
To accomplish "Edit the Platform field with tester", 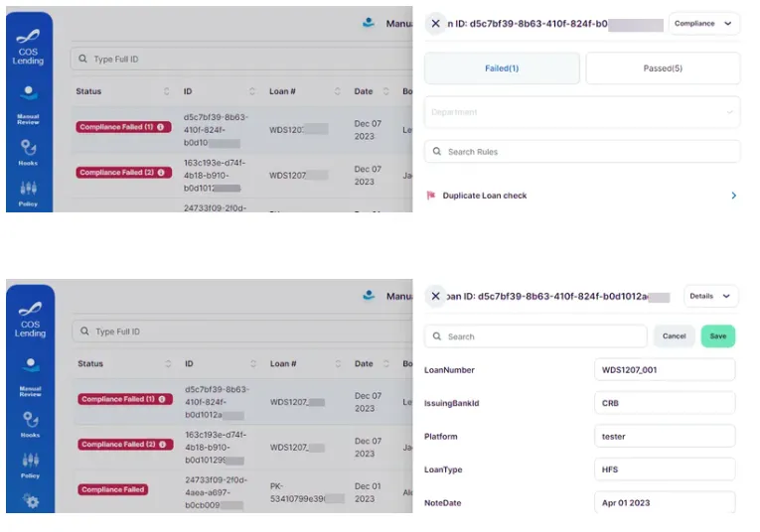I will tap(665, 436).
